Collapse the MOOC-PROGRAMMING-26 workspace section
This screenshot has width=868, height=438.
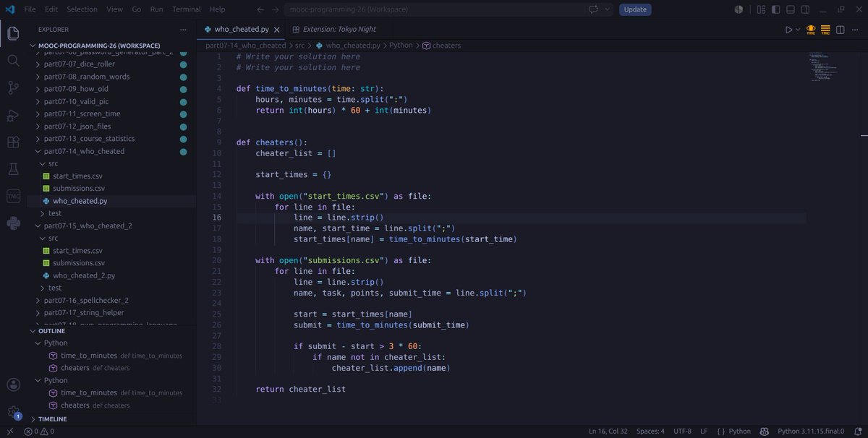pos(33,45)
